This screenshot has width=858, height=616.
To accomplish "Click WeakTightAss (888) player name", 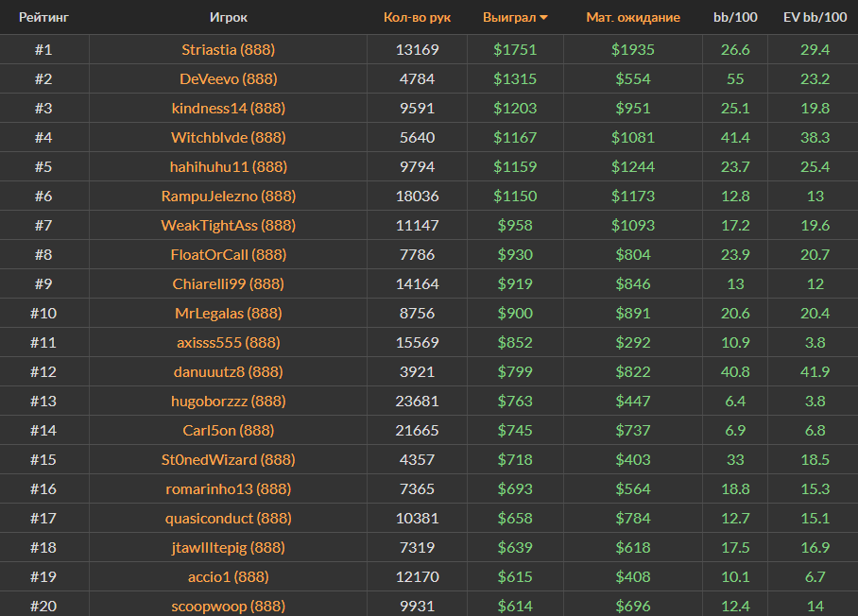I will click(228, 225).
